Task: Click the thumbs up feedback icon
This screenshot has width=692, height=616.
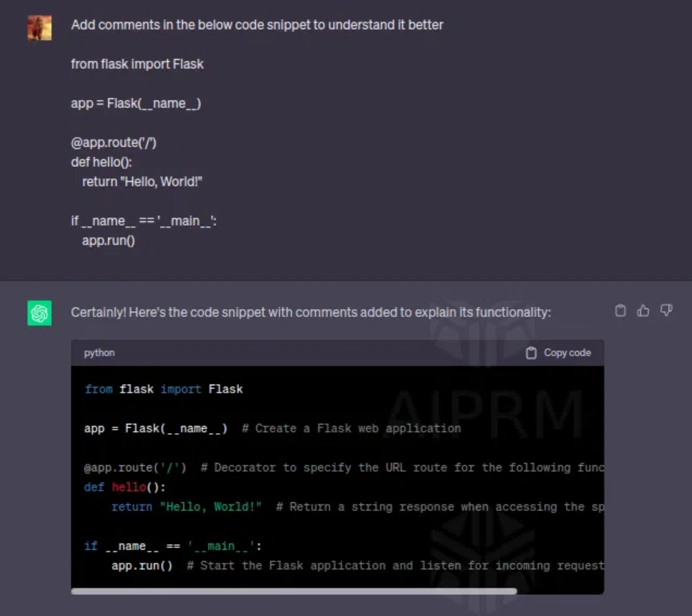Action: coord(643,311)
